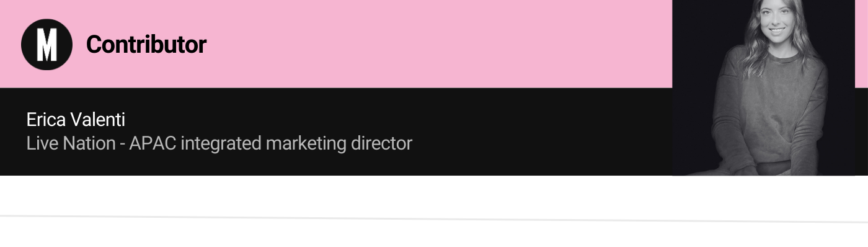
Task: Select the Contributor heading
Action: click(x=146, y=44)
